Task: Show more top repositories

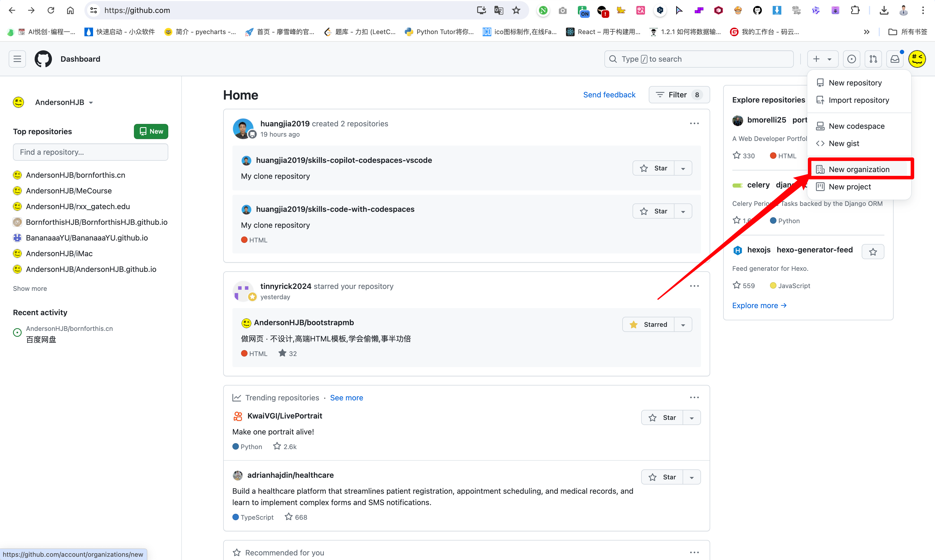Action: coord(30,288)
